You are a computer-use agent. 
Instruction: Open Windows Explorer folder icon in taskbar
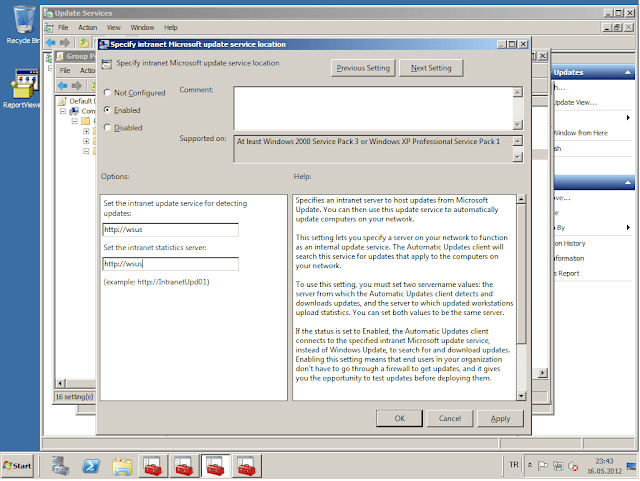[x=122, y=466]
